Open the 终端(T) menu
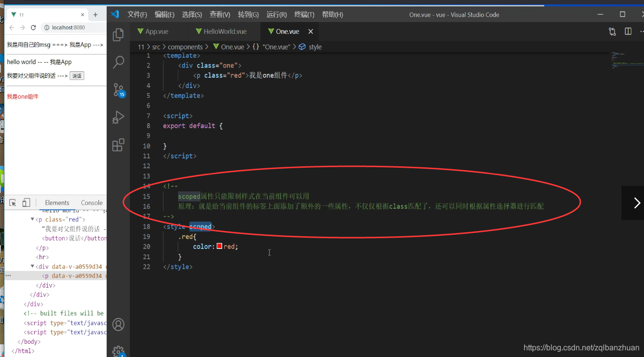The height and width of the screenshot is (357, 644). tap(304, 15)
